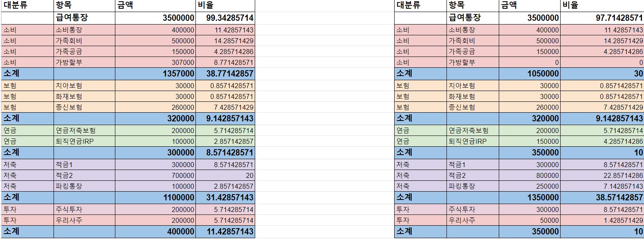644x239 pixels.
Task: Select the 1357000 subtotal amount
Action: pyautogui.click(x=155, y=74)
